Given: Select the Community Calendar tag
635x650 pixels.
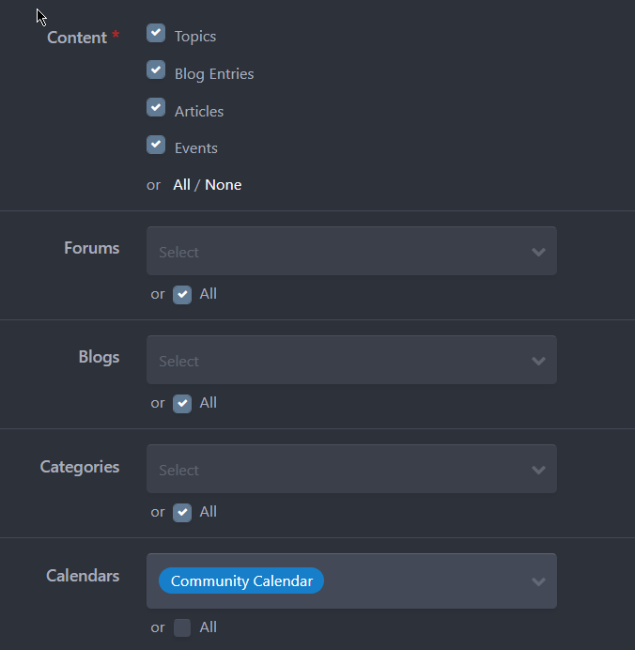Looking at the screenshot, I should (241, 581).
